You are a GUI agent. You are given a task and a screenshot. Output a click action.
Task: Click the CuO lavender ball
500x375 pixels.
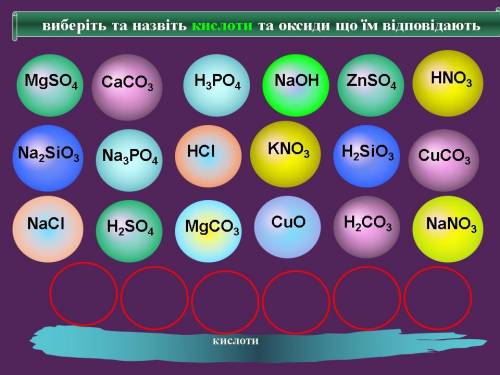coord(287,227)
